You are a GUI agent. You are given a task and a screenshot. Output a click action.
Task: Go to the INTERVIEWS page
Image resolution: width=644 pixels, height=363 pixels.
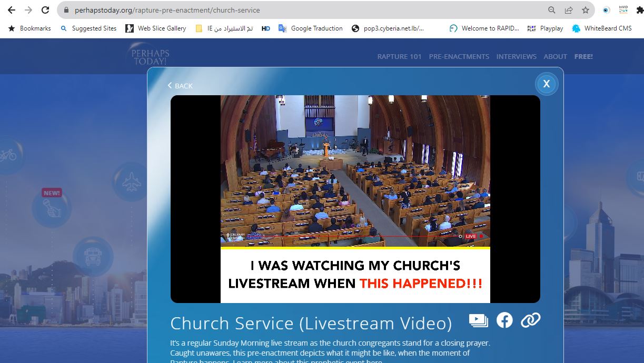coord(516,56)
